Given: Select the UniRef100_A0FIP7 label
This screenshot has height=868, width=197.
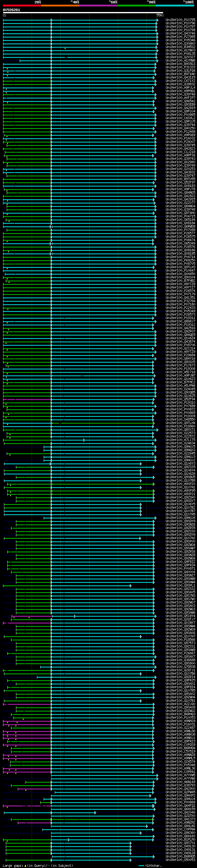Looking at the screenshot, I should 180,98.
